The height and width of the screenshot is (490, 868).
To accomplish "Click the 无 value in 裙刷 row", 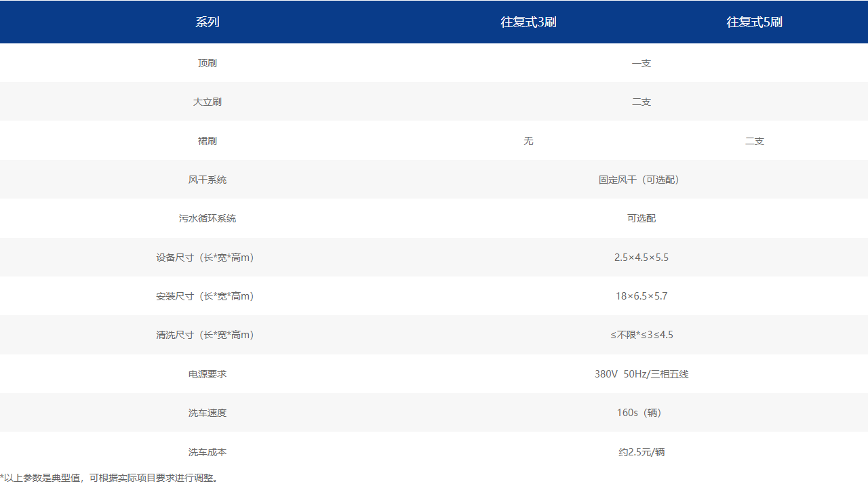I will pyautogui.click(x=528, y=141).
